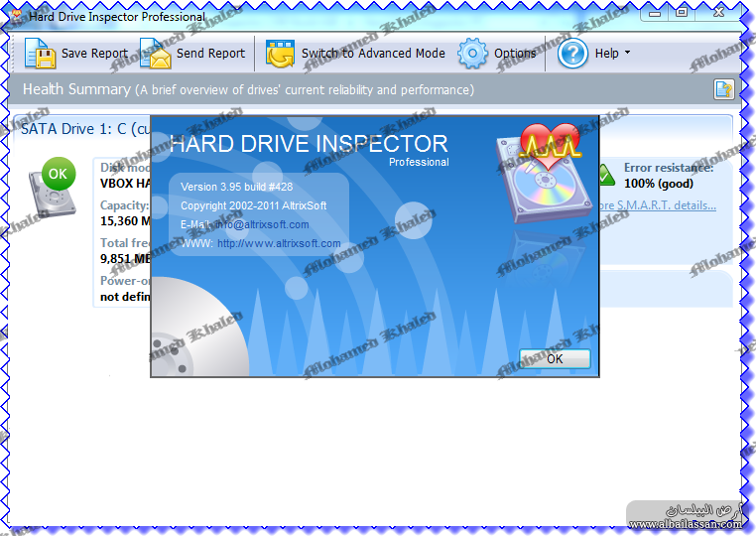756x536 pixels.
Task: Click the green OK drive status icon
Action: [x=59, y=174]
